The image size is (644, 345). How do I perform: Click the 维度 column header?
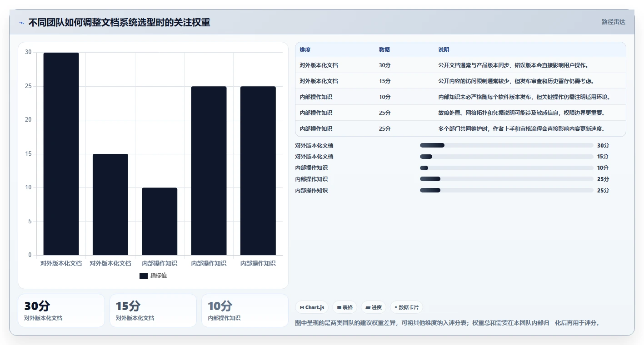pyautogui.click(x=305, y=50)
